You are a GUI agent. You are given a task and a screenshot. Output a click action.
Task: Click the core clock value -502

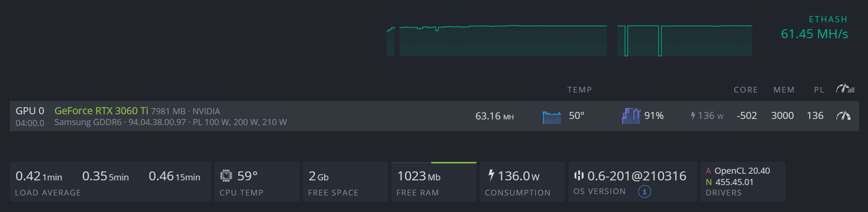pos(747,116)
